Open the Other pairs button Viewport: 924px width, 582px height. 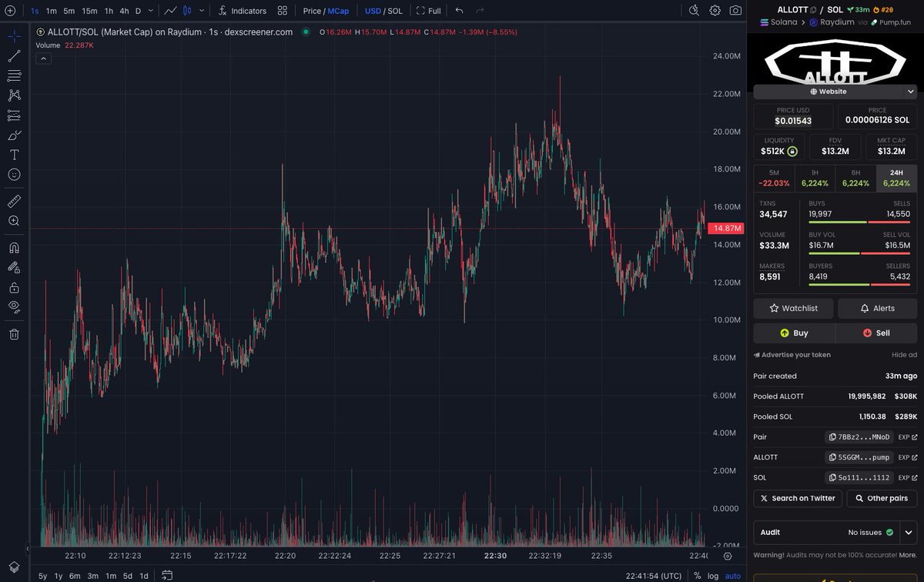[x=882, y=498]
